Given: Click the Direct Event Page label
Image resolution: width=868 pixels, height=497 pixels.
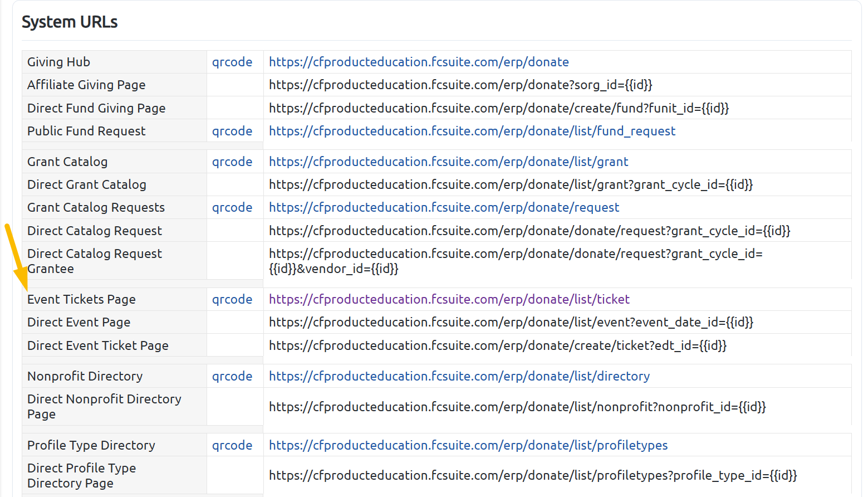Looking at the screenshot, I should click(79, 322).
